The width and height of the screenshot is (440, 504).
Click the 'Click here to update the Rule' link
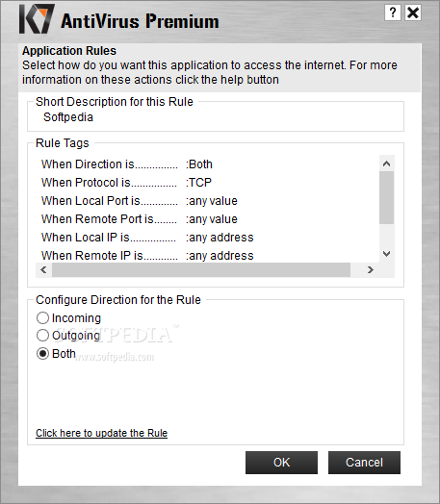(102, 433)
